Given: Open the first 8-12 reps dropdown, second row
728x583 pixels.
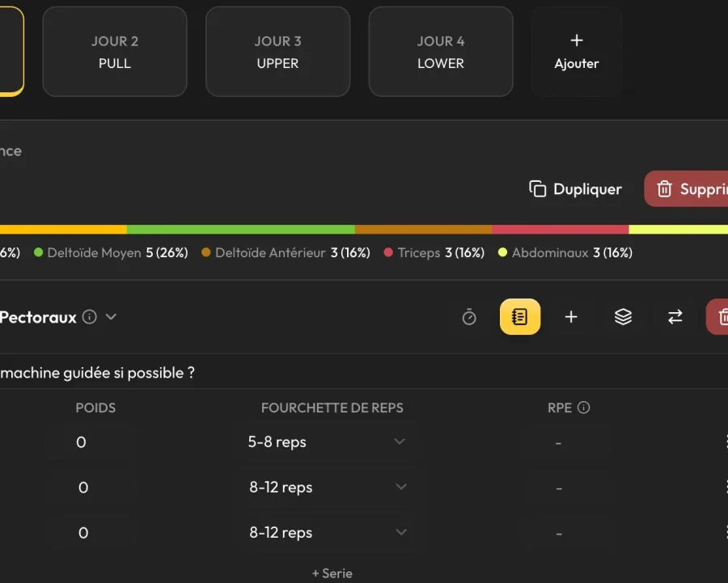Looking at the screenshot, I should [x=328, y=488].
